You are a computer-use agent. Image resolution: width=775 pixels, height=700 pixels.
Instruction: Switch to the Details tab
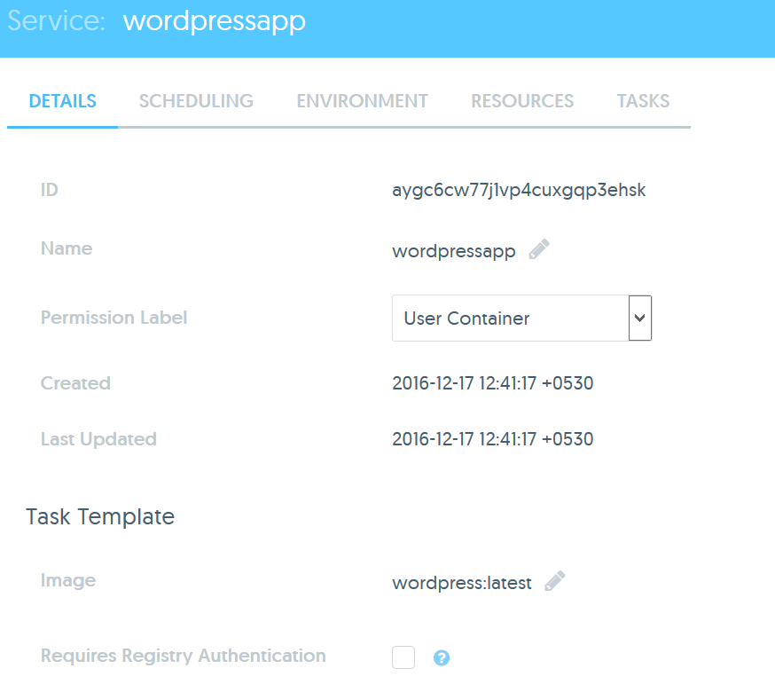coord(62,101)
